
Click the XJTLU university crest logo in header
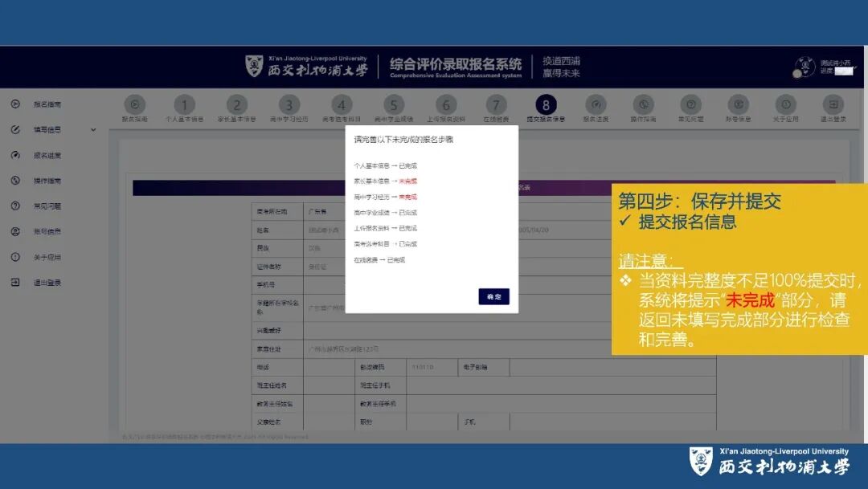(253, 64)
